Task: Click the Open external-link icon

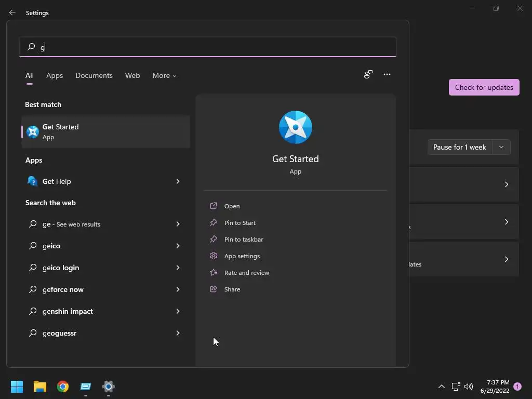Action: 214,206
